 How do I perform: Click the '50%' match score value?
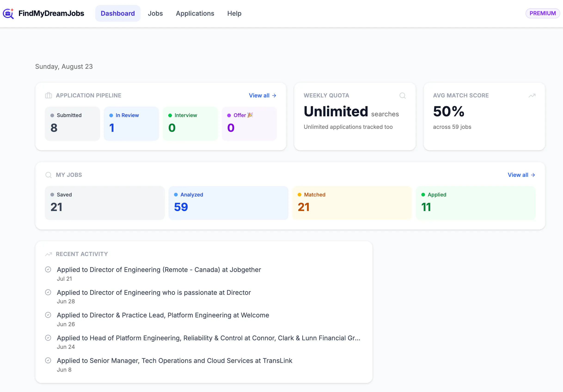[449, 112]
